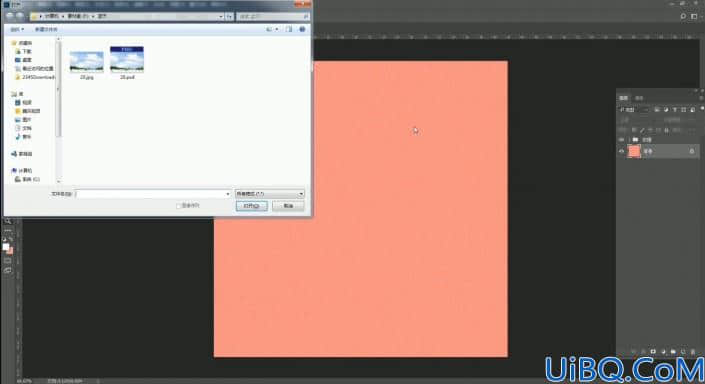
Task: Click the foreground color swatch
Action: 5,247
